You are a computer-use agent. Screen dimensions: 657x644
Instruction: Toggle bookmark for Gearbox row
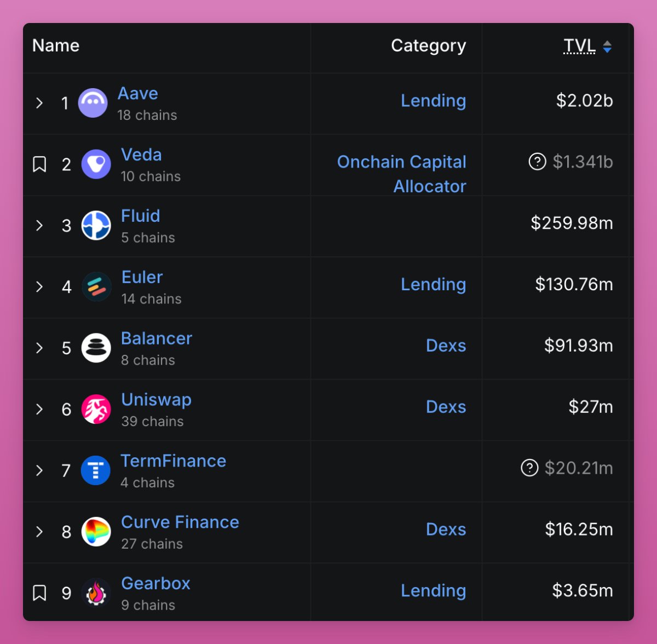pyautogui.click(x=39, y=593)
